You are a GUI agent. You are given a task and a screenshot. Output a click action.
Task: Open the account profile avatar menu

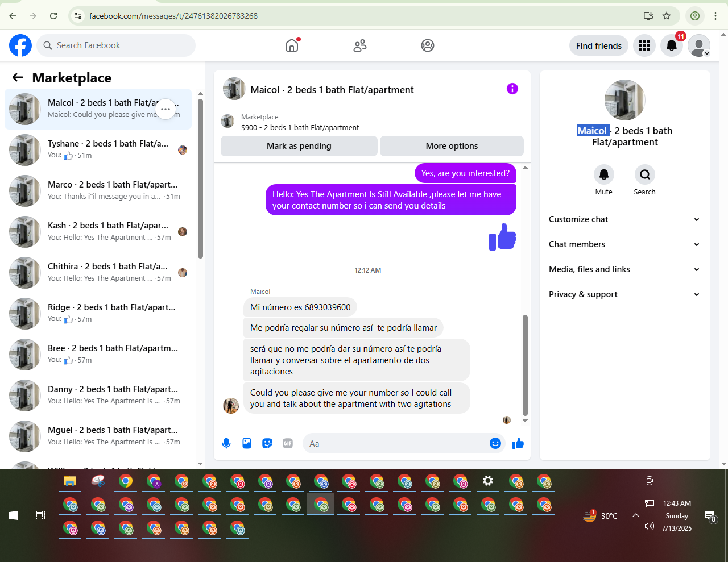pyautogui.click(x=699, y=45)
